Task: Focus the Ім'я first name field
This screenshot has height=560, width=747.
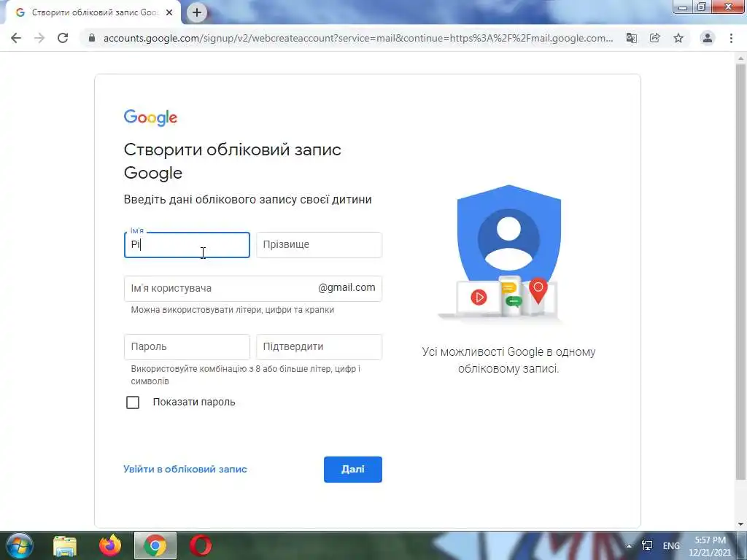Action: click(x=187, y=245)
